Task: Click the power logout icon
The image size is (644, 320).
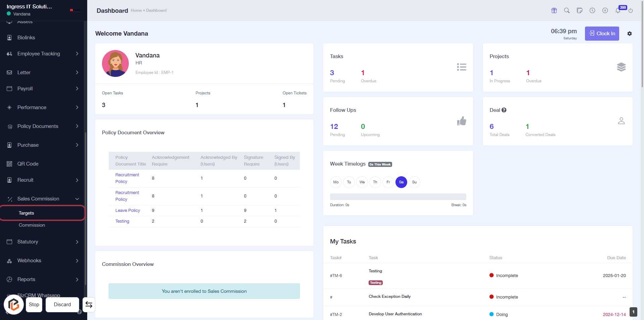Action: (x=631, y=10)
